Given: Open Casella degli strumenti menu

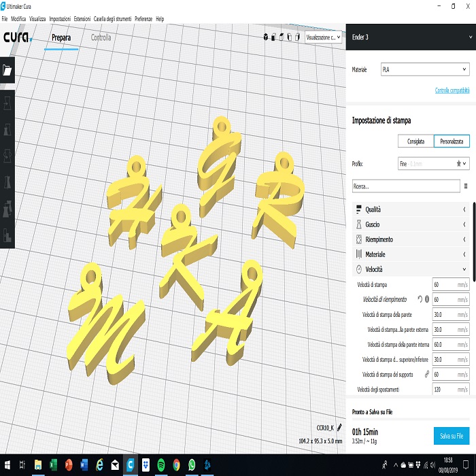Looking at the screenshot, I should tap(112, 19).
